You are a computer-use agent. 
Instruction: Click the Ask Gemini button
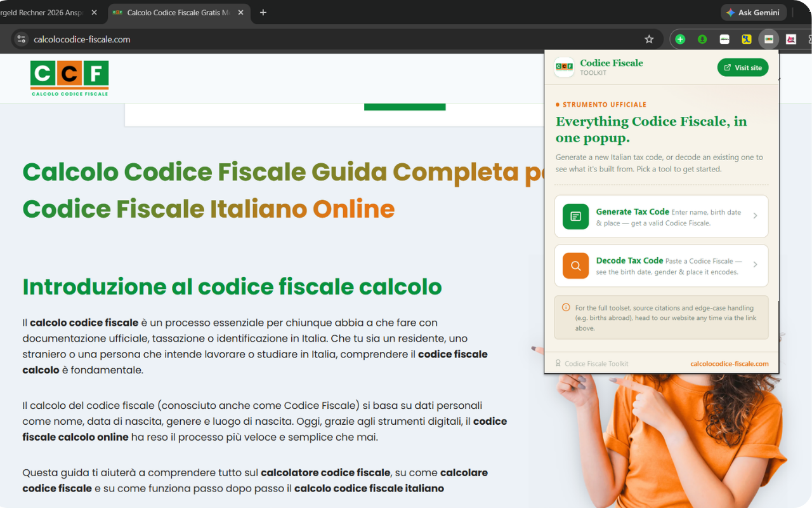[754, 13]
